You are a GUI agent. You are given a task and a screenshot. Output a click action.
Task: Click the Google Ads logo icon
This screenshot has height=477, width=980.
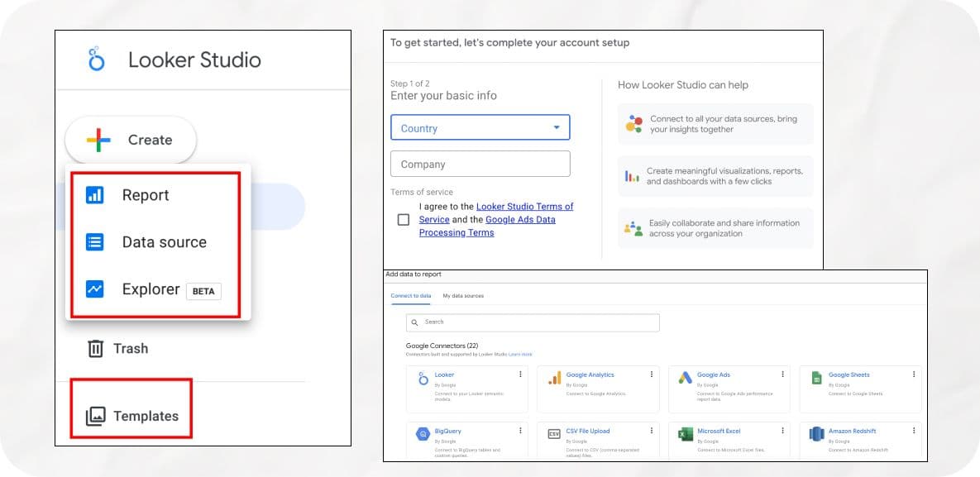click(x=685, y=379)
